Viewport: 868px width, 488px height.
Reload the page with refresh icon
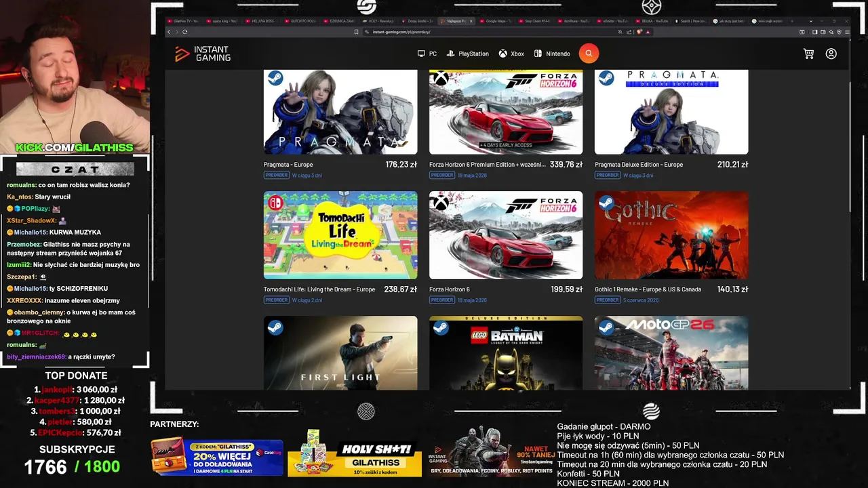184,32
